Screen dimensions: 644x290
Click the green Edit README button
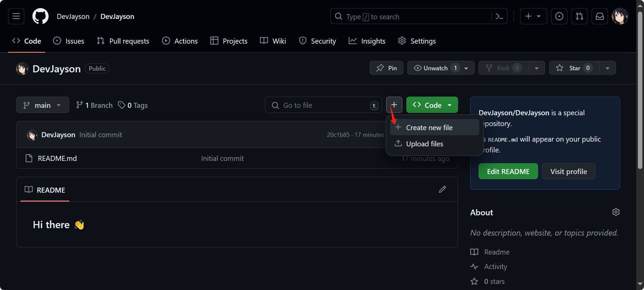tap(508, 171)
